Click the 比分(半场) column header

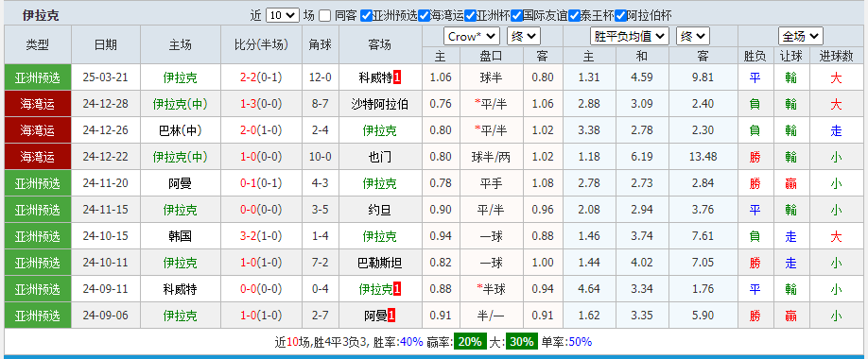pos(261,44)
